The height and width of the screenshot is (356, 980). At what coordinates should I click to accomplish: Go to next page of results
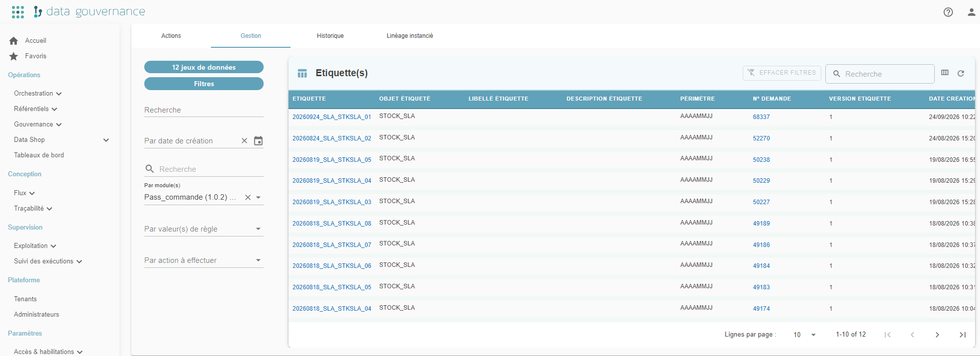pyautogui.click(x=937, y=335)
